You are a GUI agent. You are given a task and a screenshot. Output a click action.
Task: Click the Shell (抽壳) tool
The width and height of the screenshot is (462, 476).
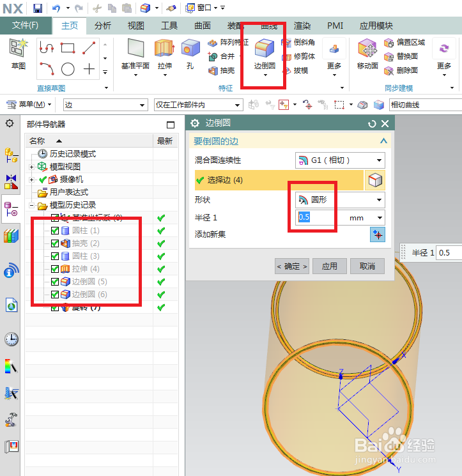221,70
